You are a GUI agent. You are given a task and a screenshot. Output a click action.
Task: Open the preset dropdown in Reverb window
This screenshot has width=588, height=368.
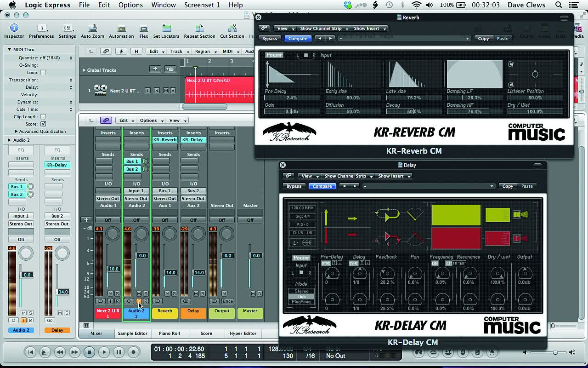404,39
